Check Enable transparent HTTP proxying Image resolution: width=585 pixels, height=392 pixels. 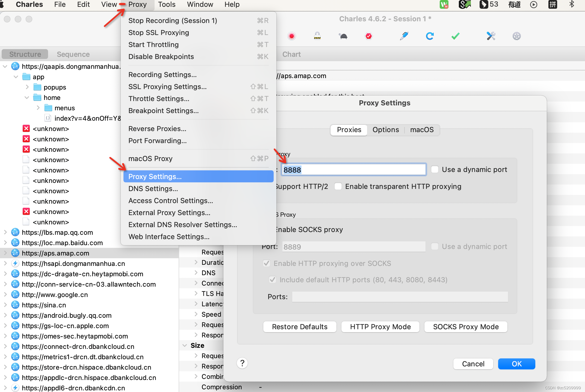point(338,186)
